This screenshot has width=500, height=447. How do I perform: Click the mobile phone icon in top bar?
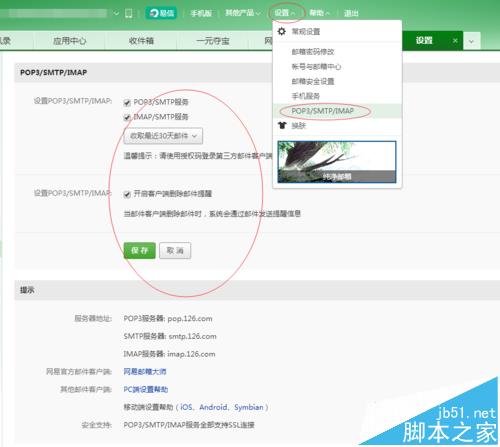pos(128,13)
